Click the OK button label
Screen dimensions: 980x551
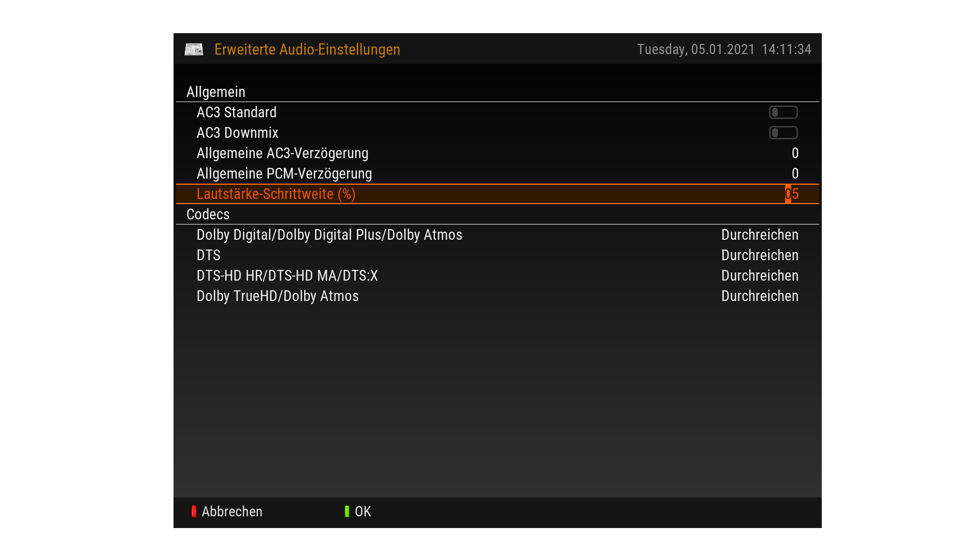pos(363,512)
